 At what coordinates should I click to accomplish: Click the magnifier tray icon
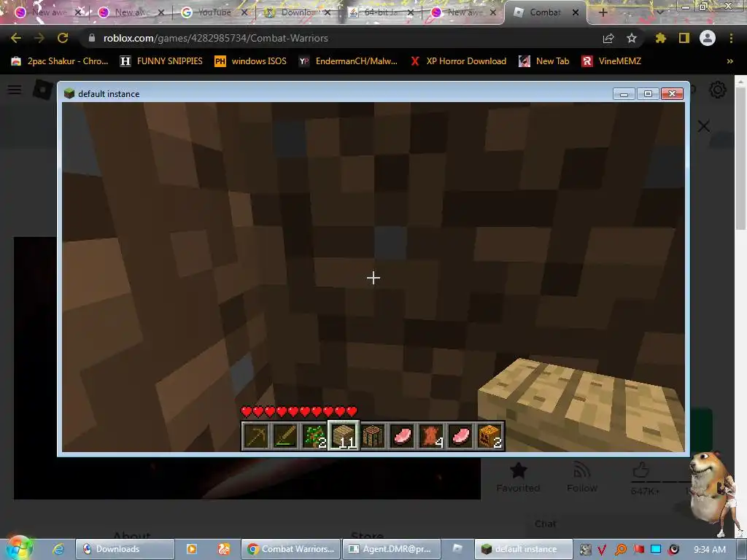(x=620, y=550)
